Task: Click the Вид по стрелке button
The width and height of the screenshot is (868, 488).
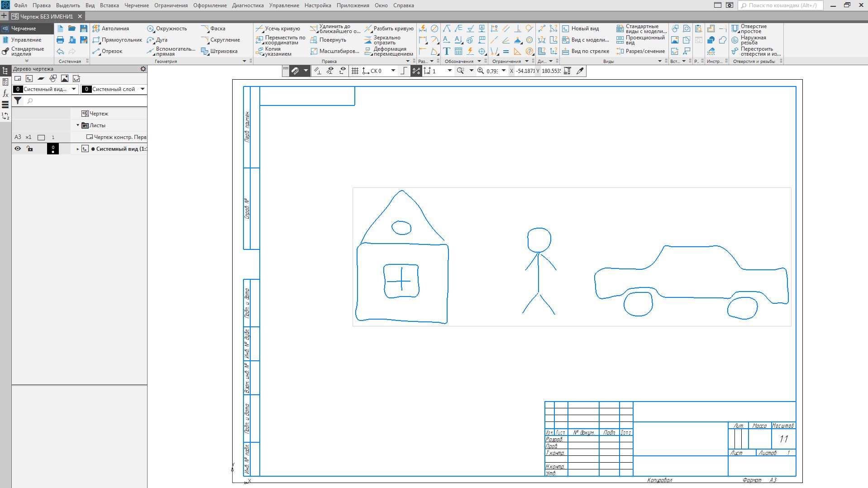Action: point(586,51)
